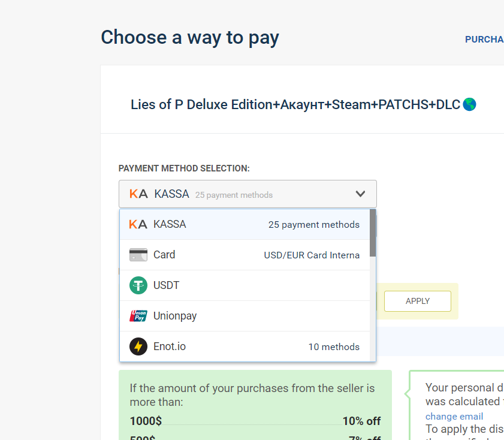The height and width of the screenshot is (440, 504).
Task: Choose the "USDT" payment option label
Action: coord(166,285)
